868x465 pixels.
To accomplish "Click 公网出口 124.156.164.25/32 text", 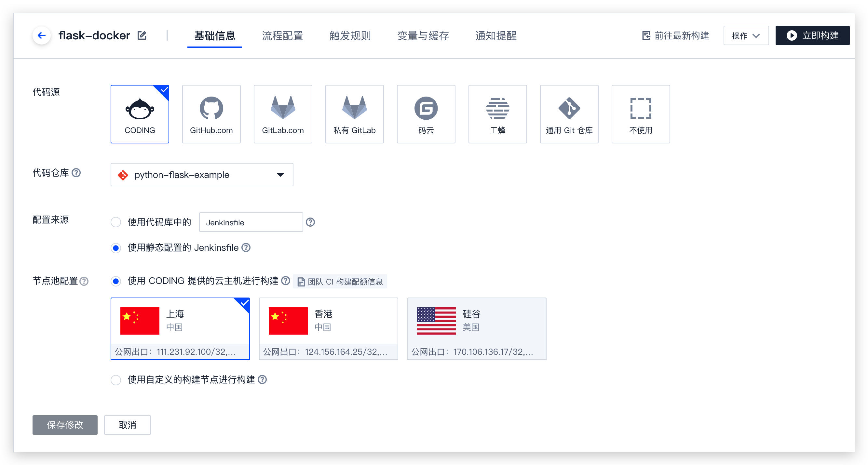I will [x=325, y=352].
